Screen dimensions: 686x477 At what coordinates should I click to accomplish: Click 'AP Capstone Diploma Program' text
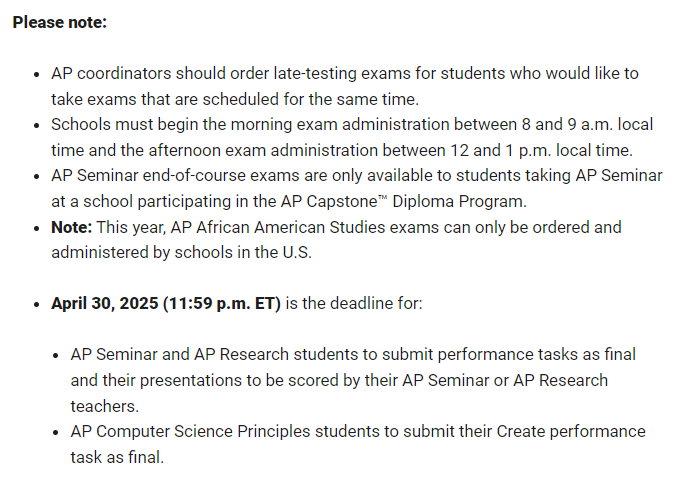(402, 202)
